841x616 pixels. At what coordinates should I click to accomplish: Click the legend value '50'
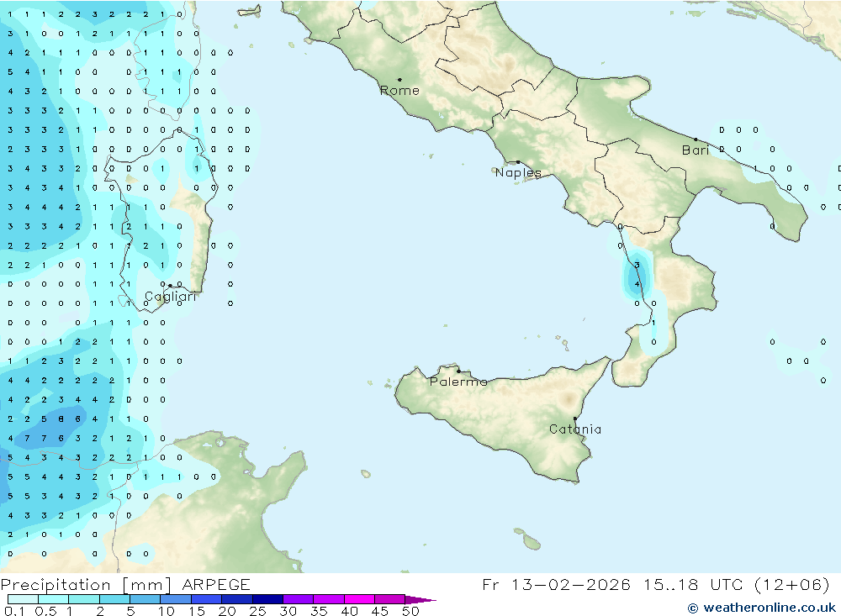click(x=410, y=611)
